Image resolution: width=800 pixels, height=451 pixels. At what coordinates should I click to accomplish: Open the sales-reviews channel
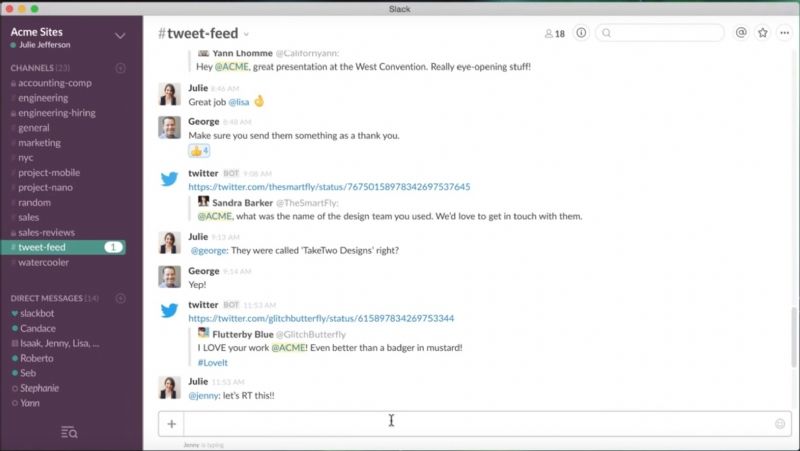tap(46, 232)
